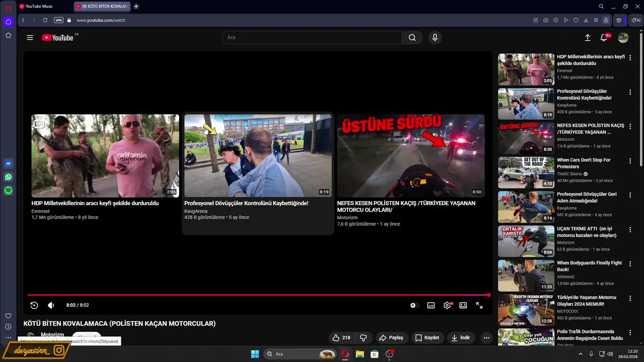Open the three-dot sidebar setup menu
The image size is (644, 362).
pos(8,338)
